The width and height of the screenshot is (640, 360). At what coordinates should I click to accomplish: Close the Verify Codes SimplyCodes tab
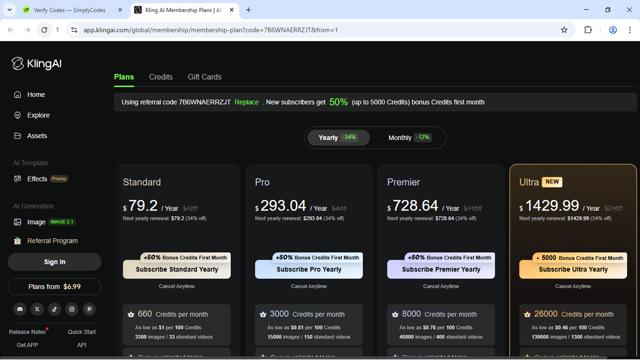120,10
